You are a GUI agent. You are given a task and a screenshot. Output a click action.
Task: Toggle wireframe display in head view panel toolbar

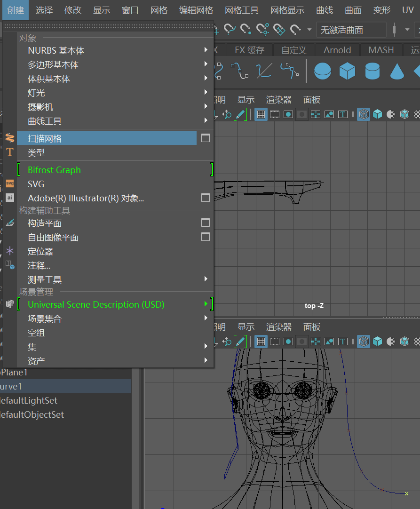(364, 342)
